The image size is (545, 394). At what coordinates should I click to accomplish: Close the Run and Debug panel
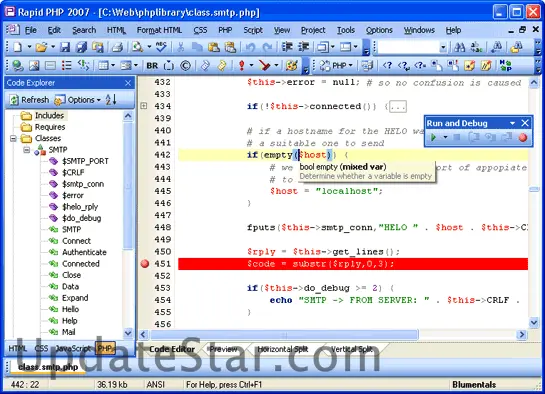coord(525,123)
